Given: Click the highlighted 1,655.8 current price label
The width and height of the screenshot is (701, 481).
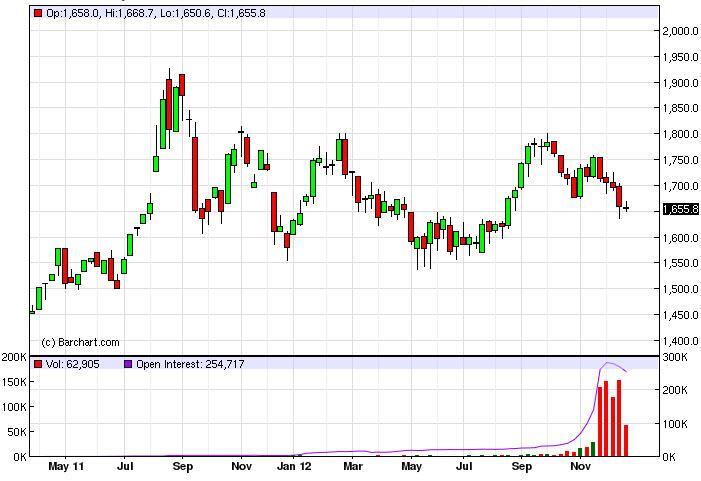Looking at the screenshot, I should (x=680, y=210).
